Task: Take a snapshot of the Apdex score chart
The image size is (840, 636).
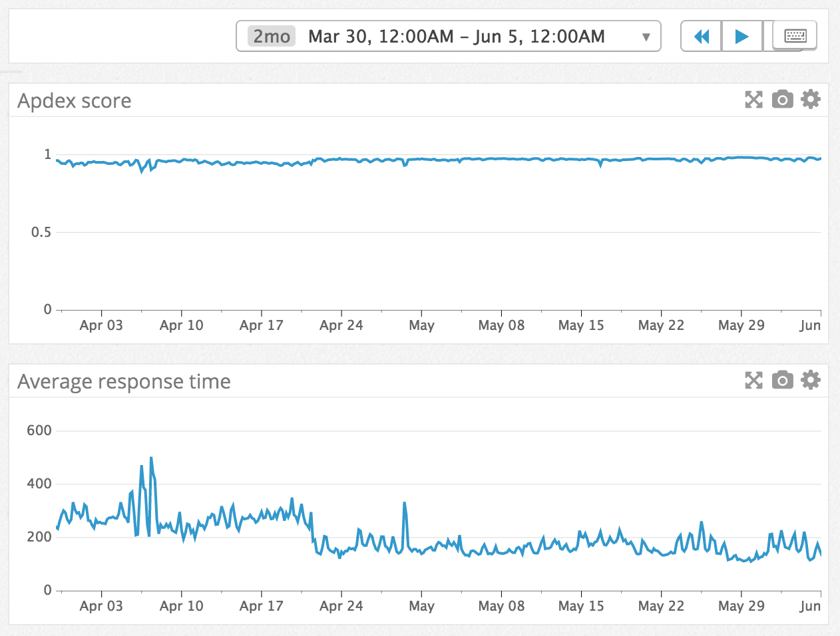Action: [782, 99]
